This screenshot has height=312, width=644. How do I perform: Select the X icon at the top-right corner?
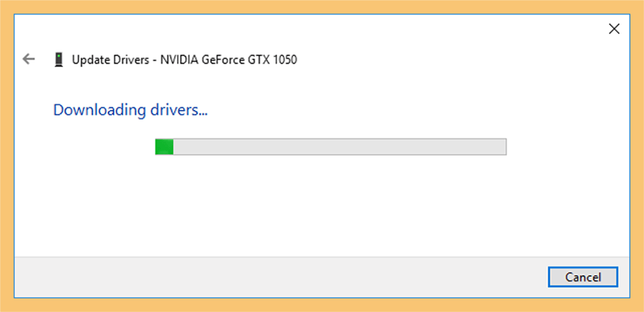click(x=613, y=28)
